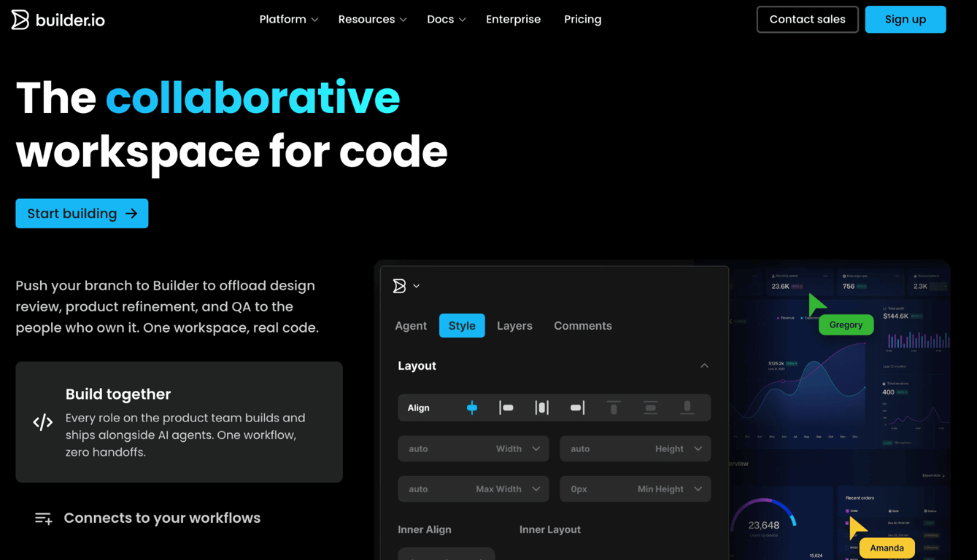Select the blue center-horizontally align icon
977x560 pixels.
point(472,408)
